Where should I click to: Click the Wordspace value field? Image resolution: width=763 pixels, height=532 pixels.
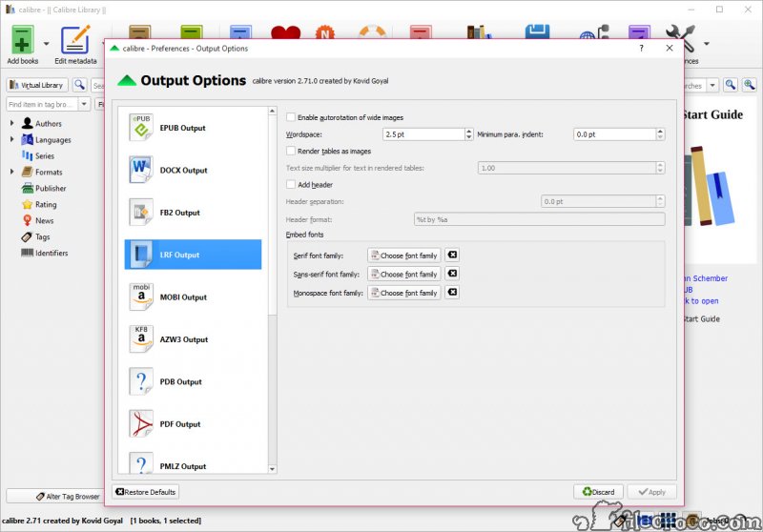click(x=423, y=134)
